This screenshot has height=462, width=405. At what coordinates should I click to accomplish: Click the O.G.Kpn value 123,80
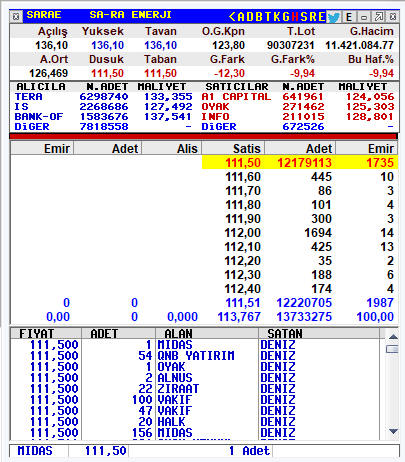click(x=229, y=45)
